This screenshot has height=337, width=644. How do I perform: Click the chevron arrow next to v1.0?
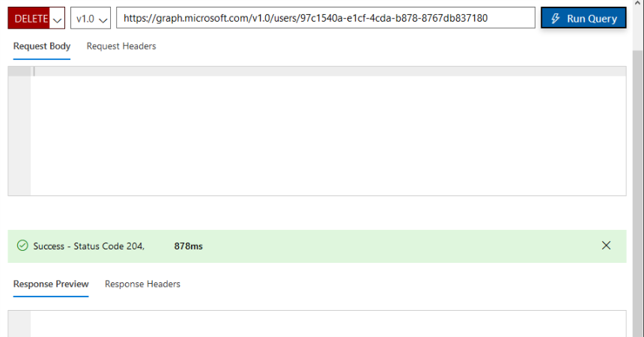103,19
